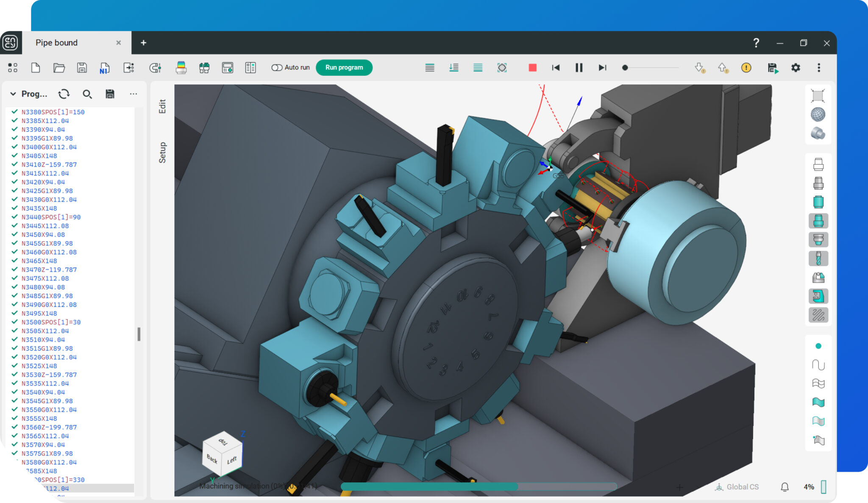Screen dimensions: 868x503
Task: Open the three-dot overflow menu in toolbar
Action: click(x=818, y=68)
